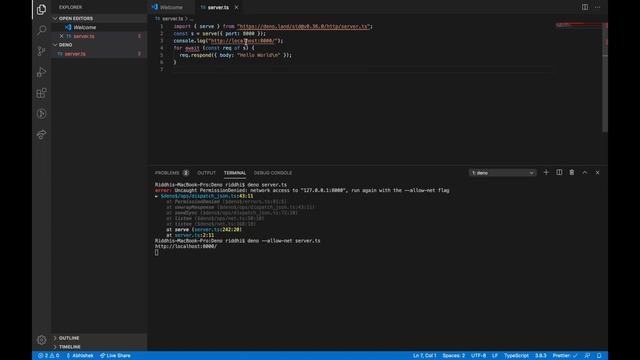Click the LF end-of-line indicator
This screenshot has height=360, width=640.
[495, 356]
